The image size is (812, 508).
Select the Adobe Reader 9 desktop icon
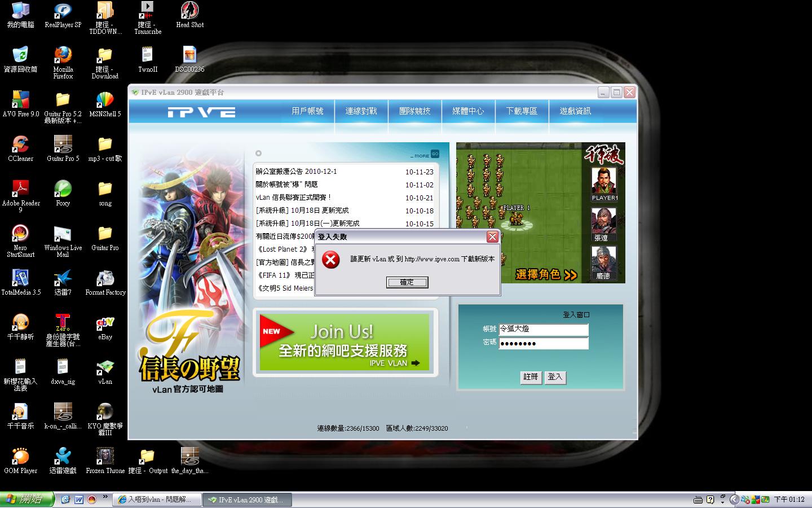(x=20, y=196)
